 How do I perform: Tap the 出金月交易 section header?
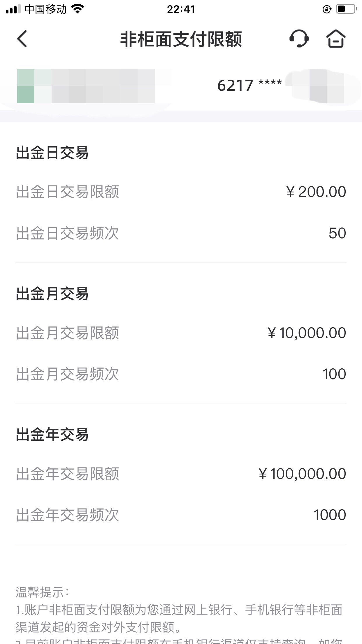pos(52,293)
